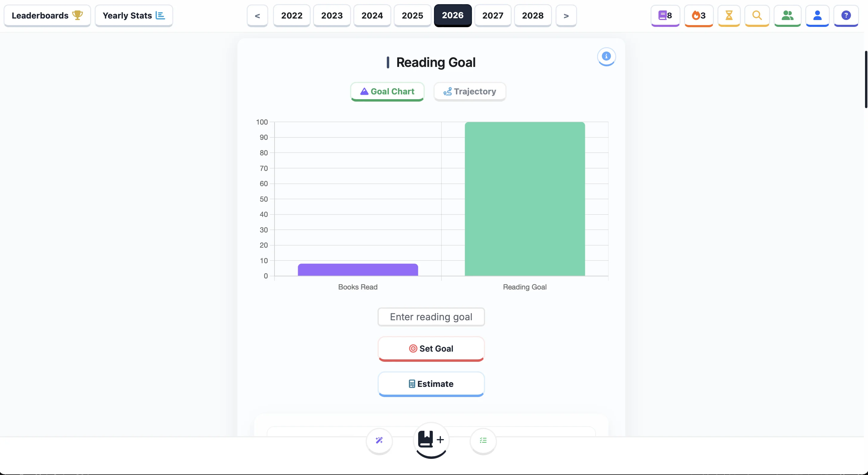Select the 2025 year tab
The image size is (868, 475).
412,16
